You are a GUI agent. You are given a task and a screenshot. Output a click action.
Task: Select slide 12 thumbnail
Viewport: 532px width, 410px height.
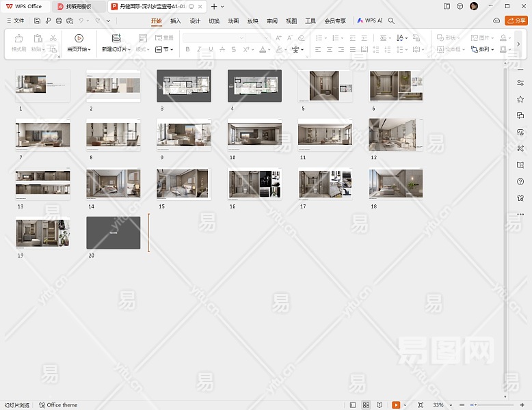tap(396, 135)
